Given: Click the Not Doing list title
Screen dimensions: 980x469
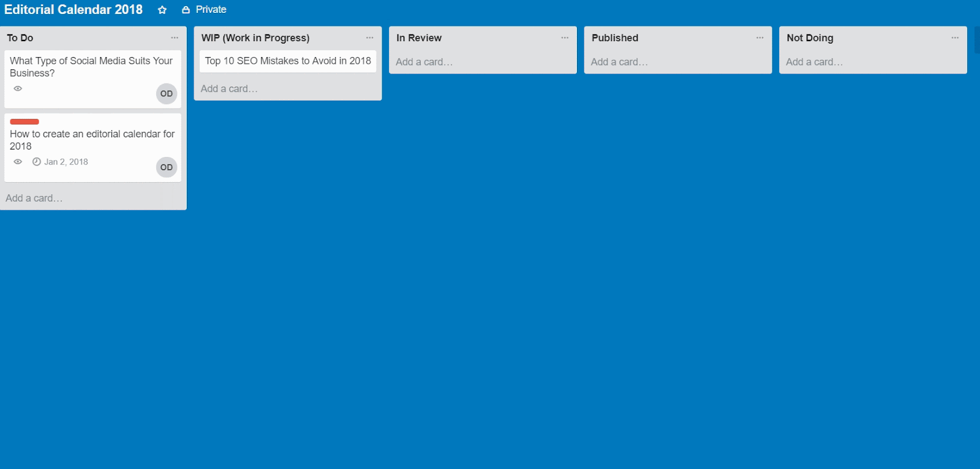Looking at the screenshot, I should click(810, 38).
